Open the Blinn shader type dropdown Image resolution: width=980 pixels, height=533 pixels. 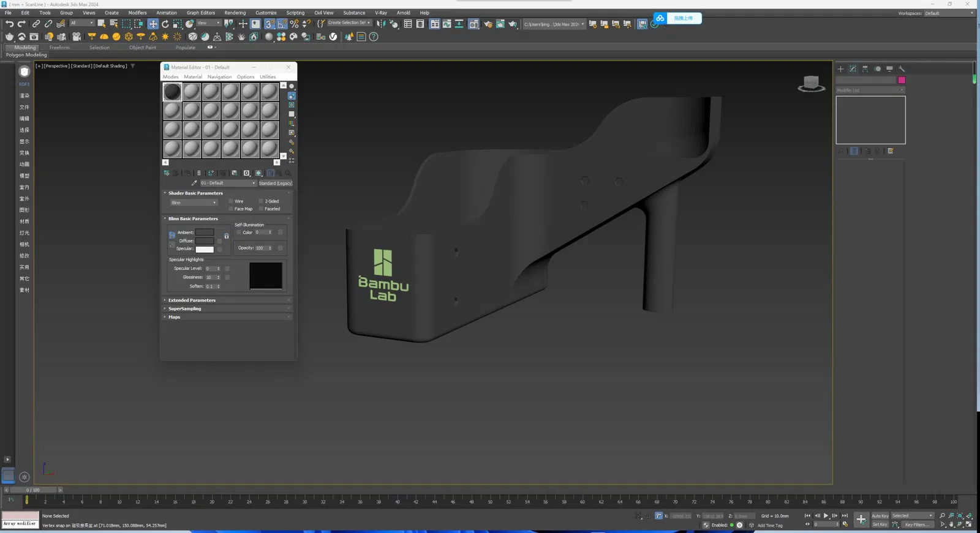(194, 203)
